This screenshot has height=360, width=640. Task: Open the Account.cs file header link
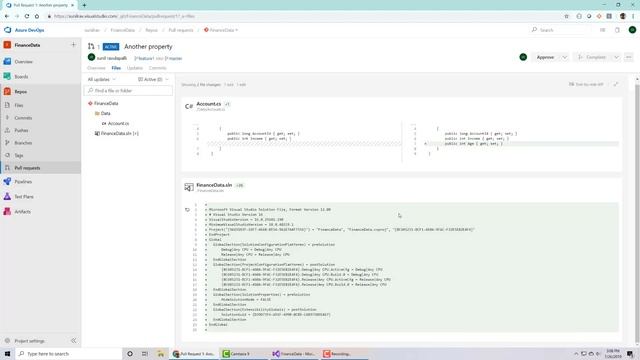coord(209,104)
